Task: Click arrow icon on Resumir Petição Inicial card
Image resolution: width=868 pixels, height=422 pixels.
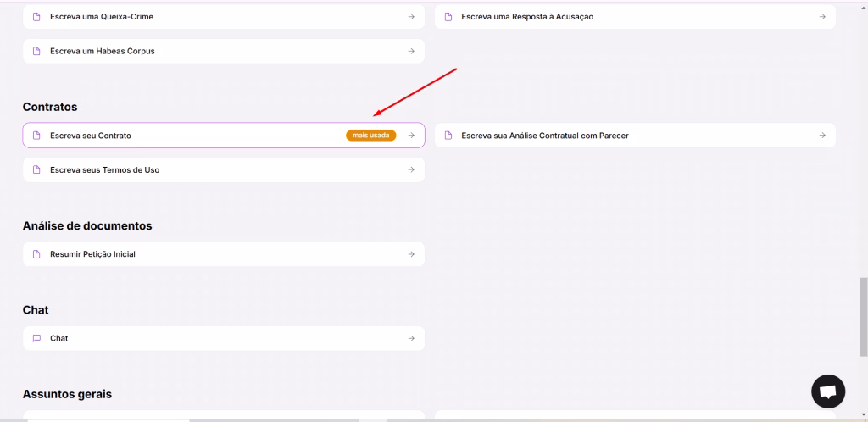Action: 411,254
